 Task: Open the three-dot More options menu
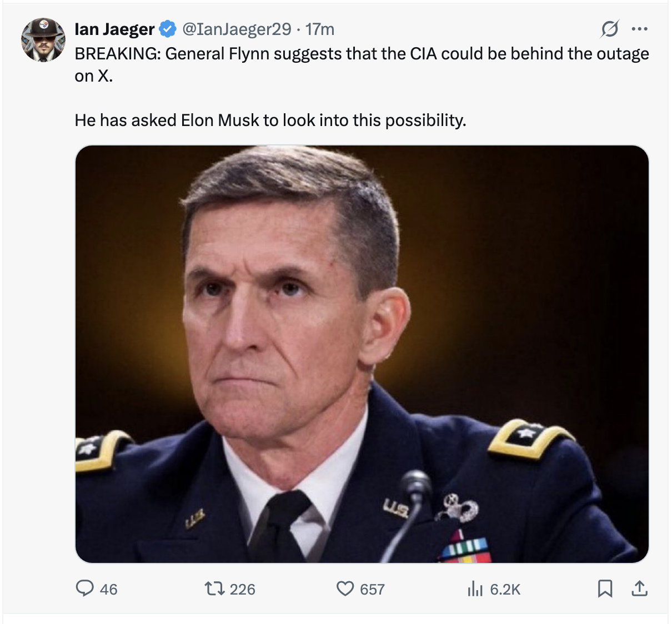[640, 29]
